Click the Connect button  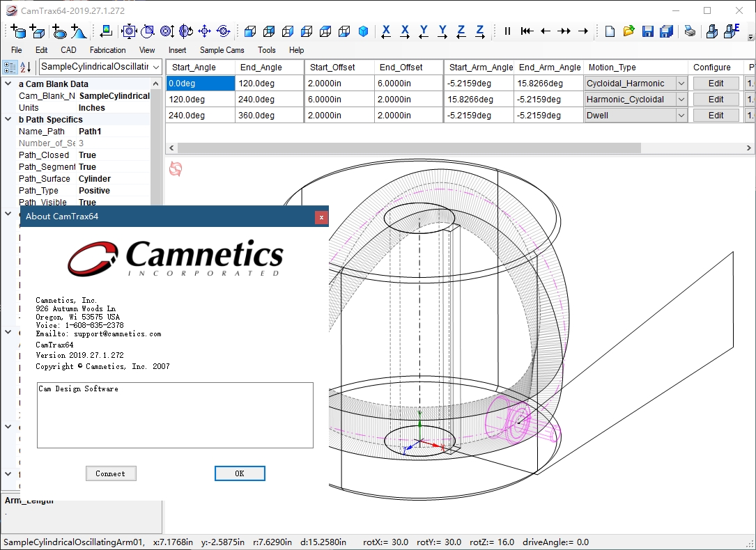point(111,473)
